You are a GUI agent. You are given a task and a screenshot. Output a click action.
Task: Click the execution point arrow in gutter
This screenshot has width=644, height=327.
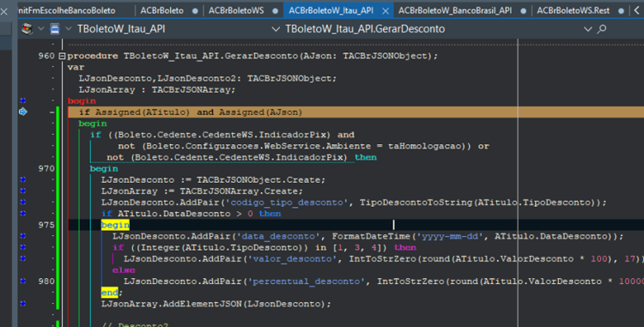tap(23, 112)
